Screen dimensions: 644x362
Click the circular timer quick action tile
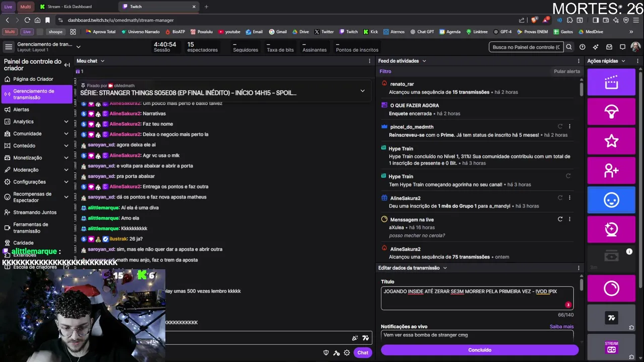611,288
